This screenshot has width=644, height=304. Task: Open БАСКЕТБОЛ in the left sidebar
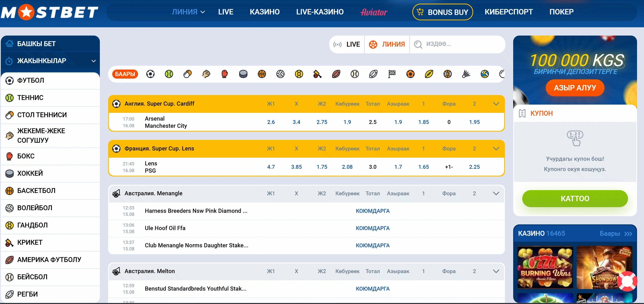50,191
